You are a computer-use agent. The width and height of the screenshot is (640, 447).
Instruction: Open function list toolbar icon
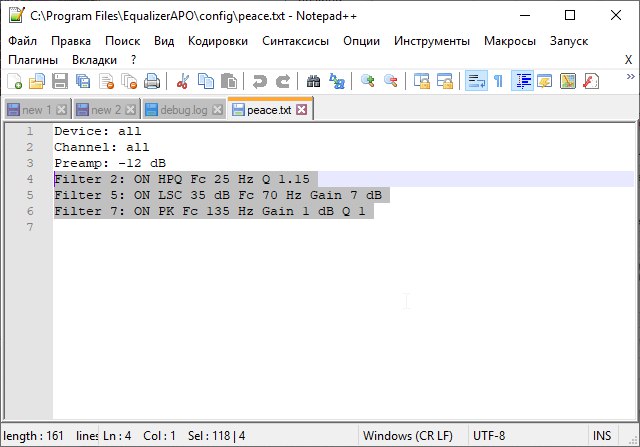click(x=591, y=81)
